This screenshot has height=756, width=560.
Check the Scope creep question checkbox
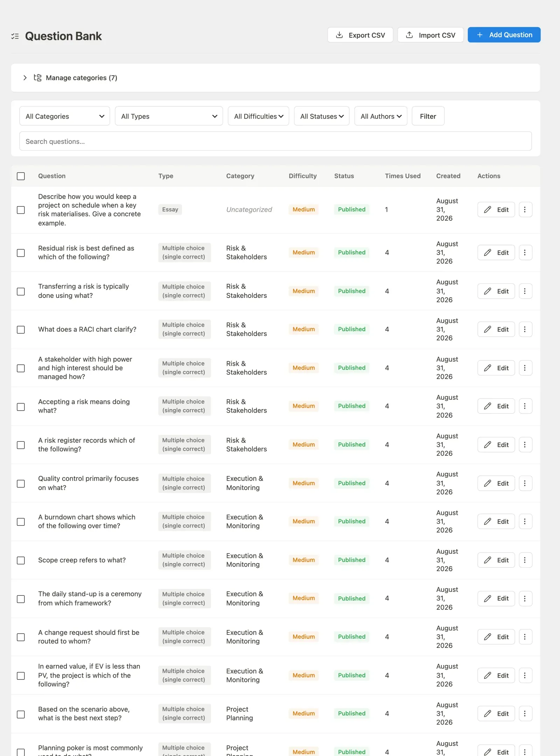coord(21,560)
